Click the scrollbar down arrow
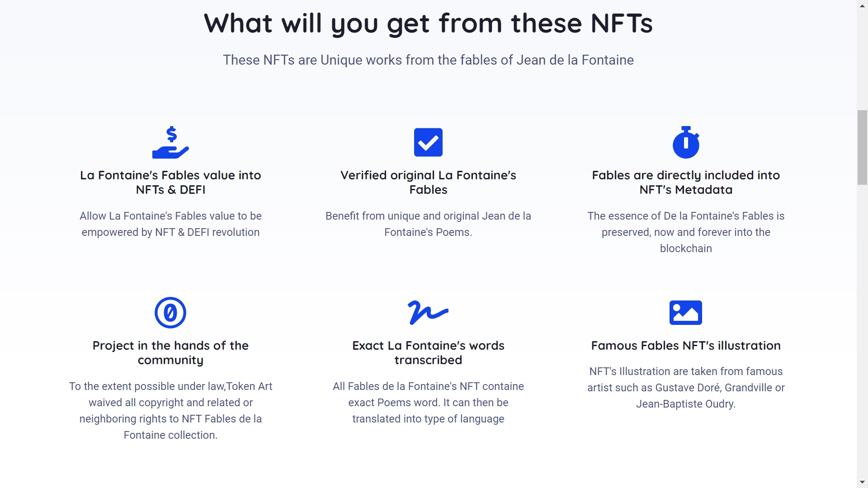Screen dimensions: 868x488 point(862,483)
